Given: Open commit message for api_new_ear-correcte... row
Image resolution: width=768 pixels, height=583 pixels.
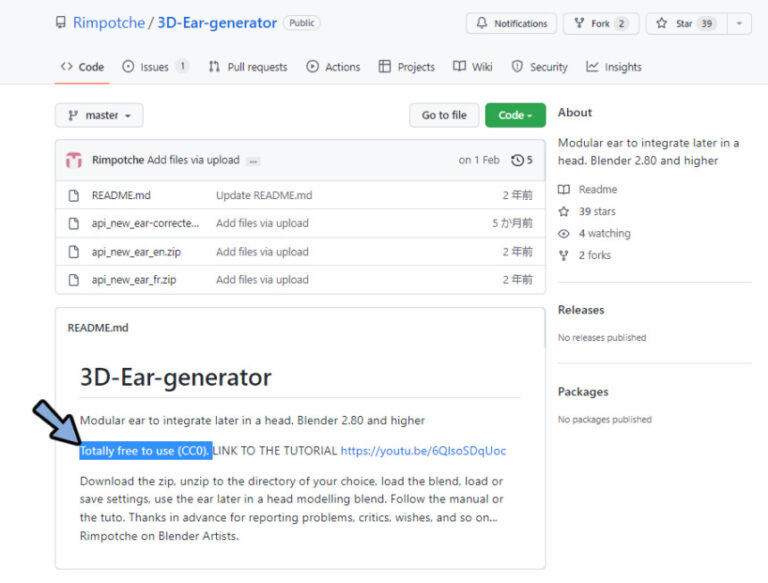Looking at the screenshot, I should [263, 223].
